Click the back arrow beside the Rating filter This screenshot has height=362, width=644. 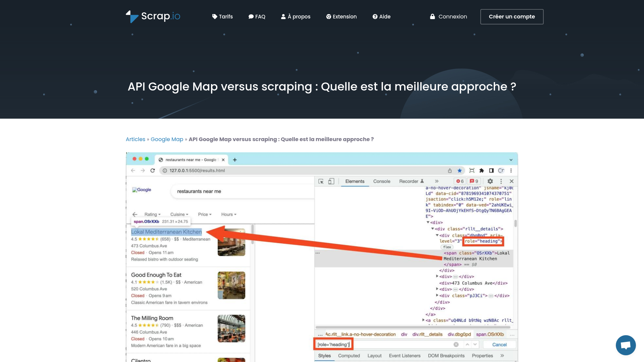[x=135, y=215]
